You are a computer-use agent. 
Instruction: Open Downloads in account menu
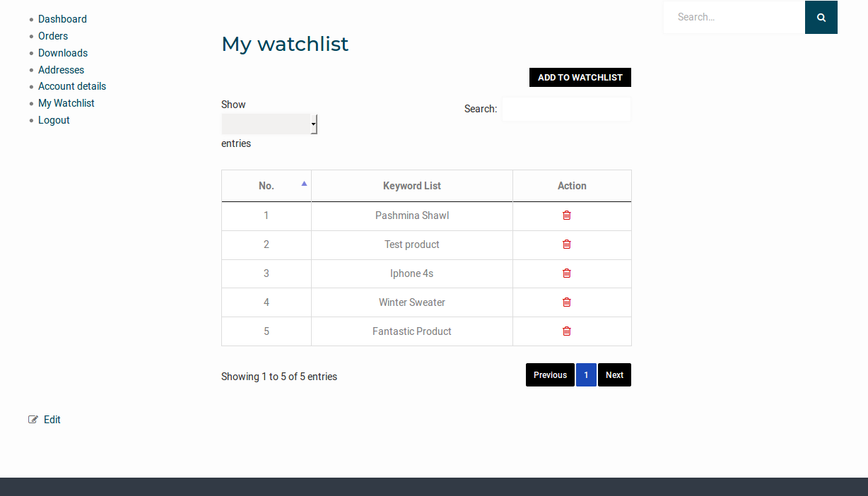coord(63,53)
